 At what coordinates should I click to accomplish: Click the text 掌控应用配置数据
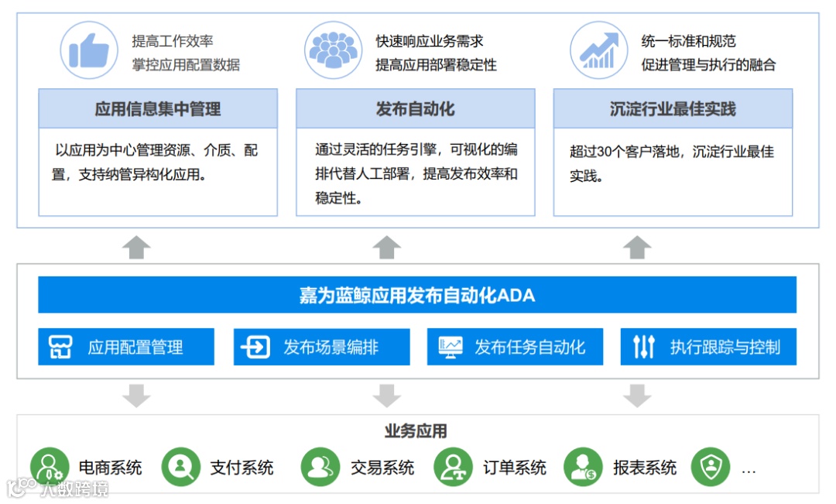(x=186, y=64)
